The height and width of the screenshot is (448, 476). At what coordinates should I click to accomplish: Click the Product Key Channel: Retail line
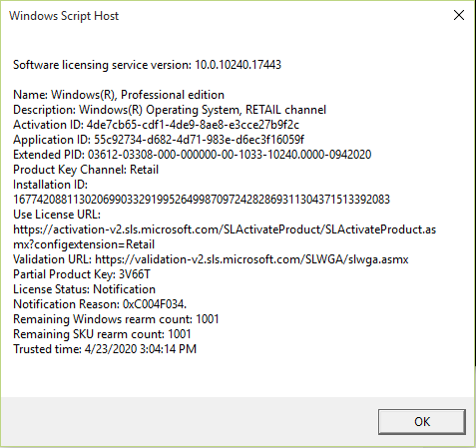86,170
